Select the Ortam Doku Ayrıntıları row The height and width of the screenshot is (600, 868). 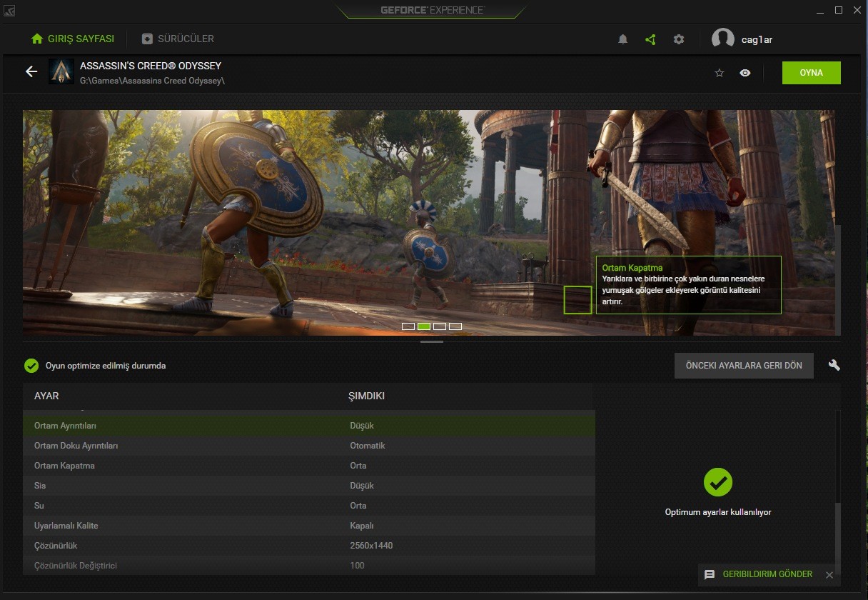(x=309, y=446)
